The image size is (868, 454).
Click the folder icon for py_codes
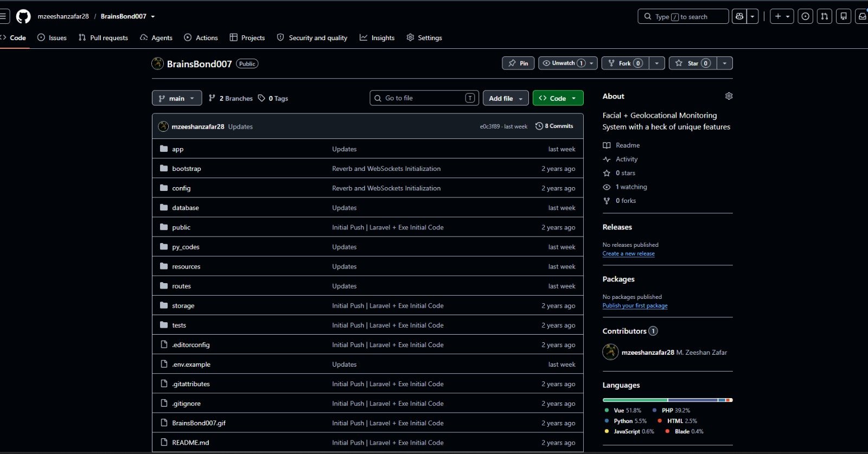pyautogui.click(x=164, y=246)
